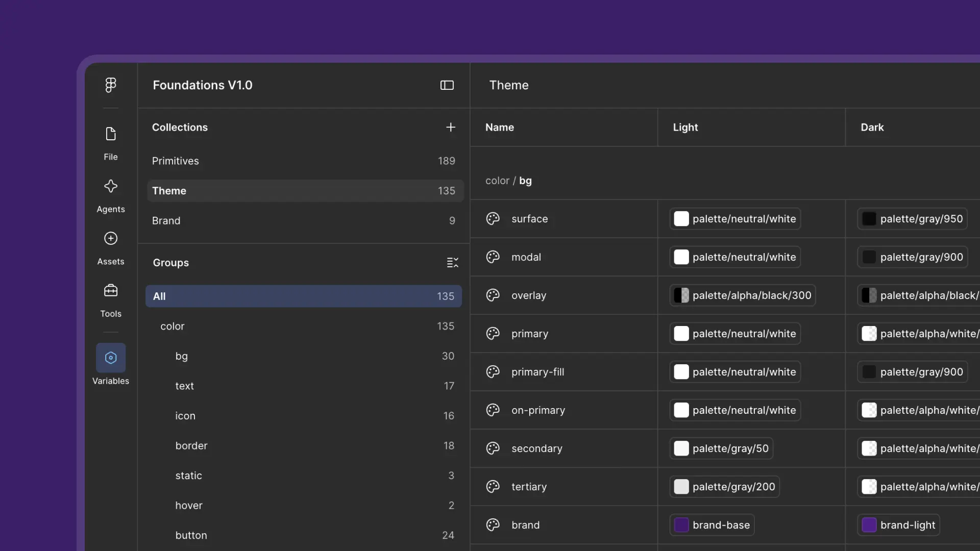The width and height of the screenshot is (980, 551).
Task: Click palette icon of surface variable
Action: coord(493,219)
